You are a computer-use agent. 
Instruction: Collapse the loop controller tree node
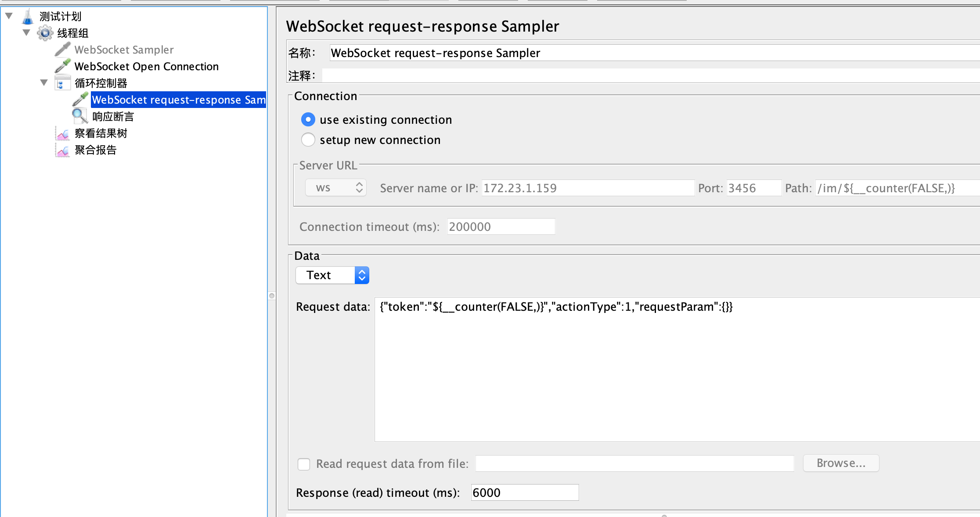[44, 83]
